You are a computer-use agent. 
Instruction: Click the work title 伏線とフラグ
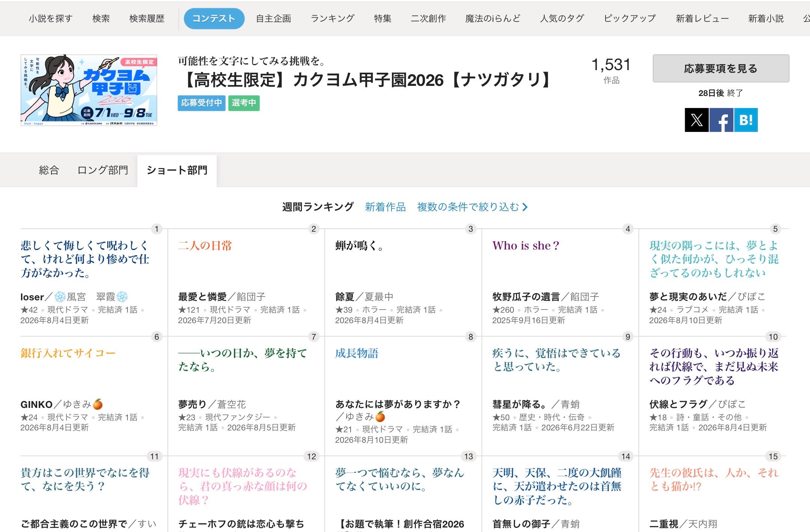(678, 405)
